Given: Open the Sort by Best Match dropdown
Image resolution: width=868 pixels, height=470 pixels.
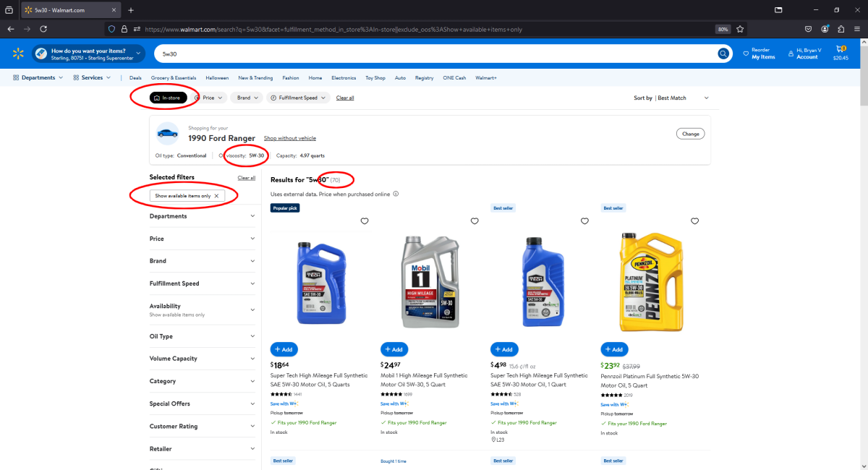Looking at the screenshot, I should coord(671,98).
